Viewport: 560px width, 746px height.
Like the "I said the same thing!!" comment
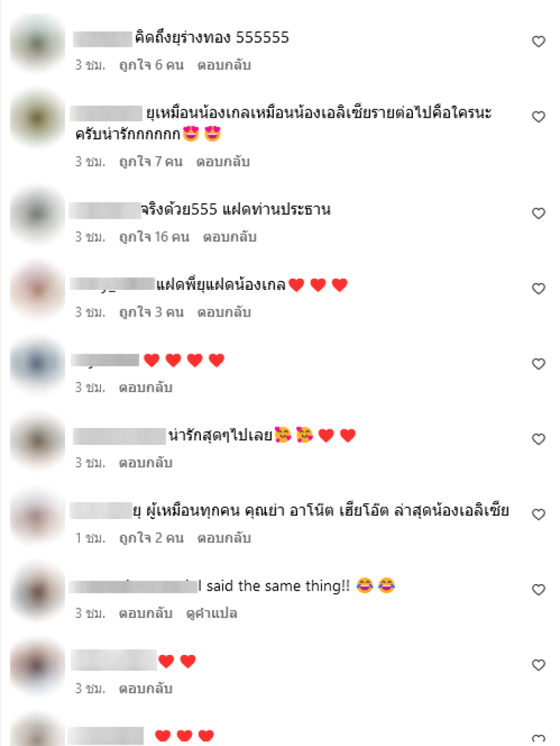tap(538, 590)
